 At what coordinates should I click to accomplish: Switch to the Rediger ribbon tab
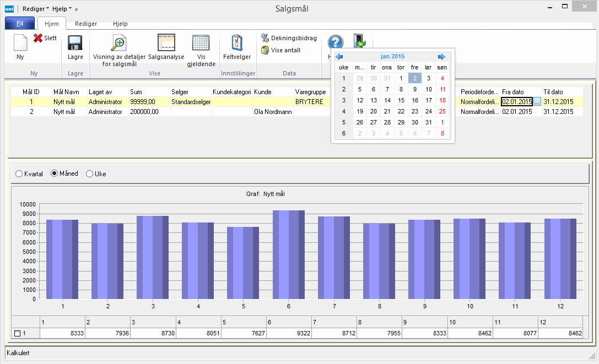(86, 24)
